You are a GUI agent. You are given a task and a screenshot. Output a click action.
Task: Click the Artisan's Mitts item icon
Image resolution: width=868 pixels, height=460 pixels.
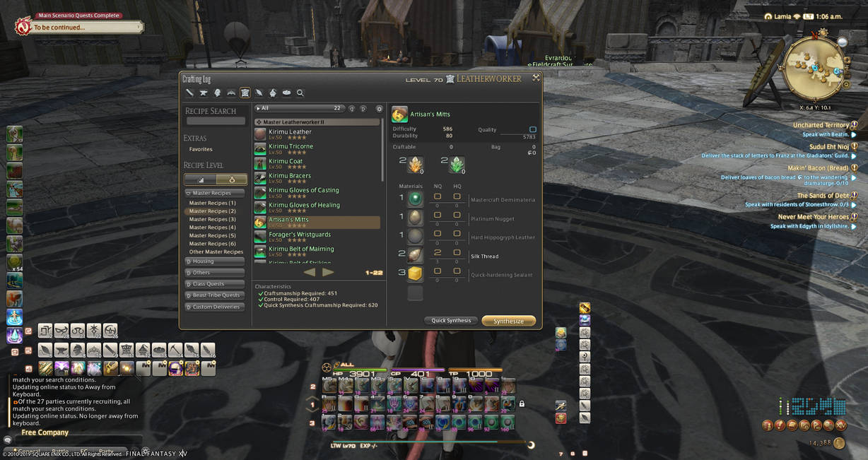pos(399,114)
